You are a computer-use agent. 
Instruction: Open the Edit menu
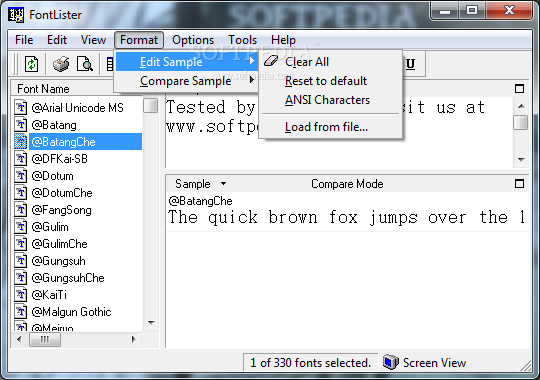pos(57,40)
